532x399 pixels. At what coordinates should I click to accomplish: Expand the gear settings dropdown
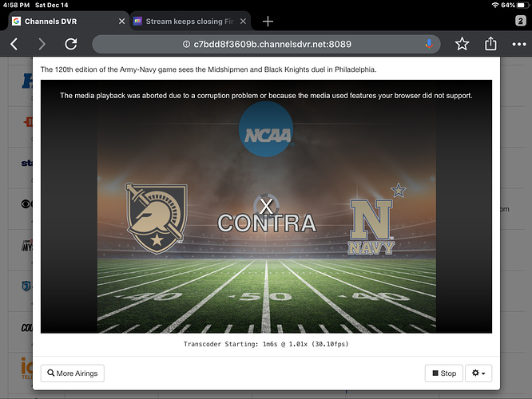tap(480, 373)
